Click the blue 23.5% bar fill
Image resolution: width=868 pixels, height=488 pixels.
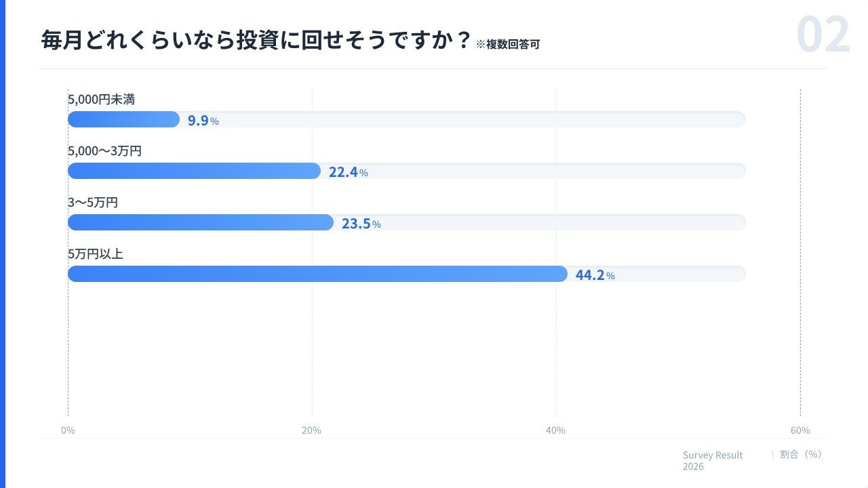point(201,222)
